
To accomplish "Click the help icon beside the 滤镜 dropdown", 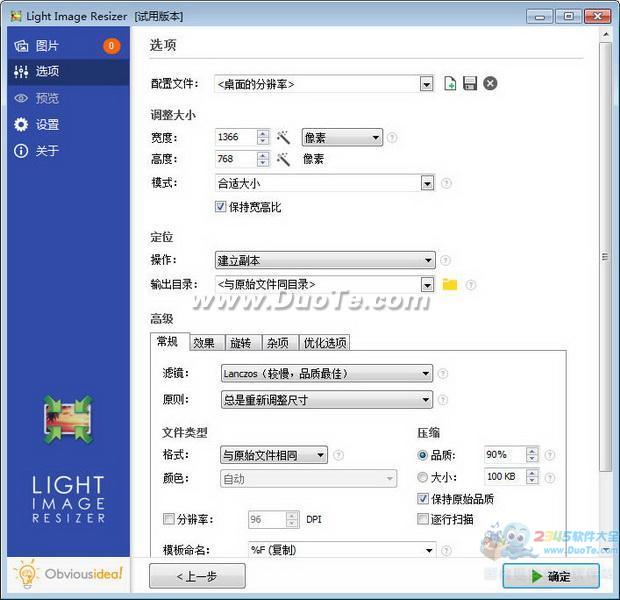I will click(x=442, y=374).
